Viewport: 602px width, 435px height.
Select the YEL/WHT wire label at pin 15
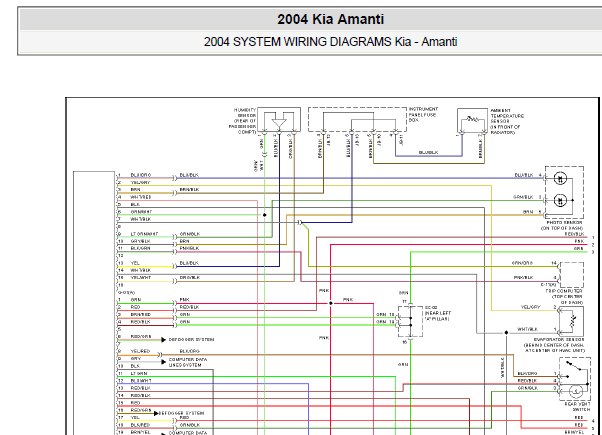[141, 277]
